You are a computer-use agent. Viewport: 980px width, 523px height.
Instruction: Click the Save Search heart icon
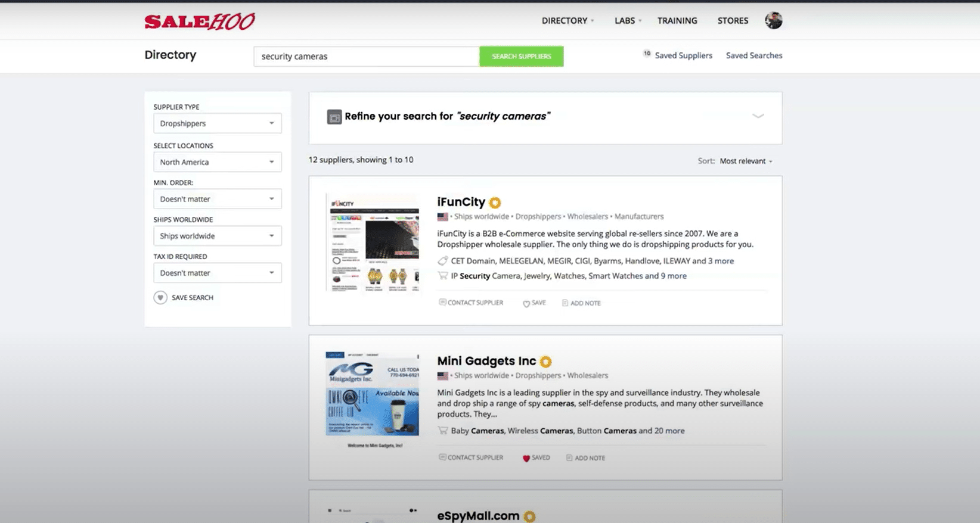[x=160, y=297]
